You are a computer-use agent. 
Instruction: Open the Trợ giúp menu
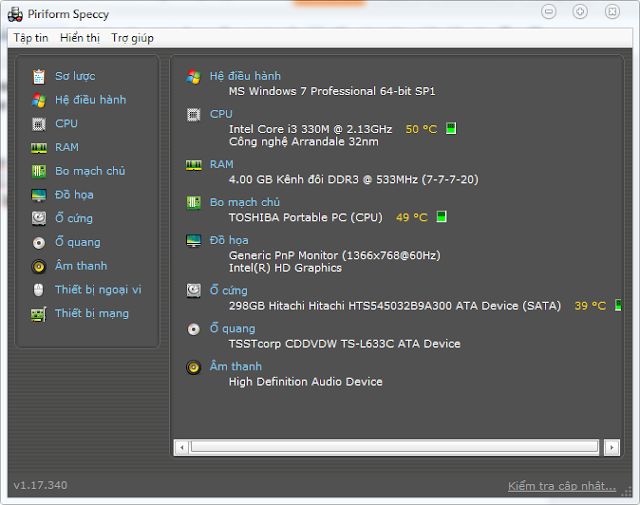tap(132, 38)
